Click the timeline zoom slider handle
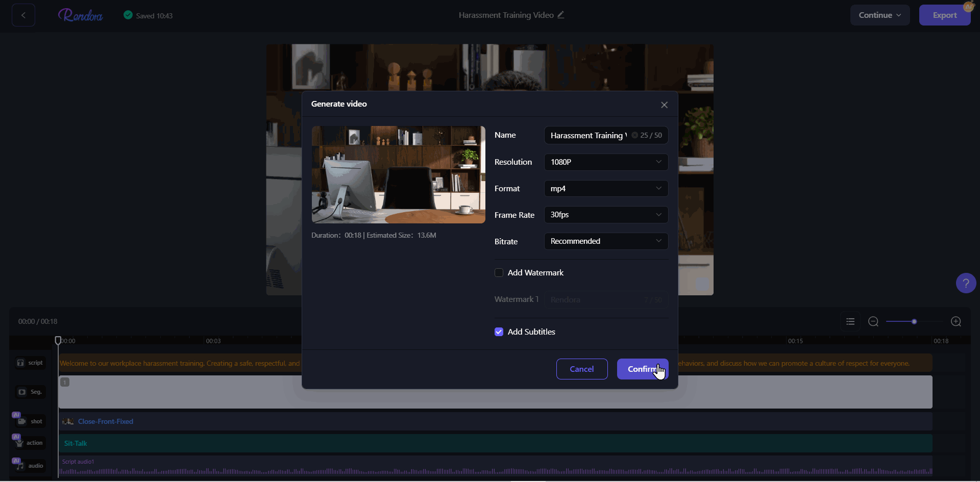980x482 pixels. pyautogui.click(x=914, y=322)
